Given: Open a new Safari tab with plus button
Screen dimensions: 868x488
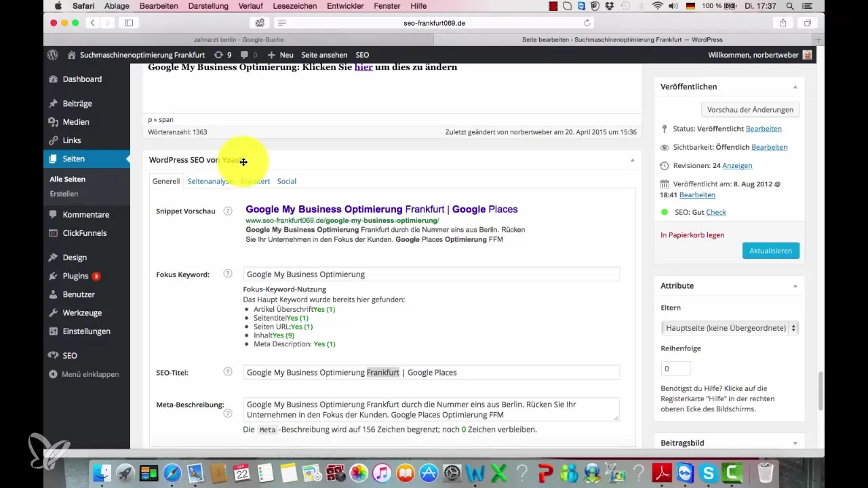Looking at the screenshot, I should pos(818,40).
